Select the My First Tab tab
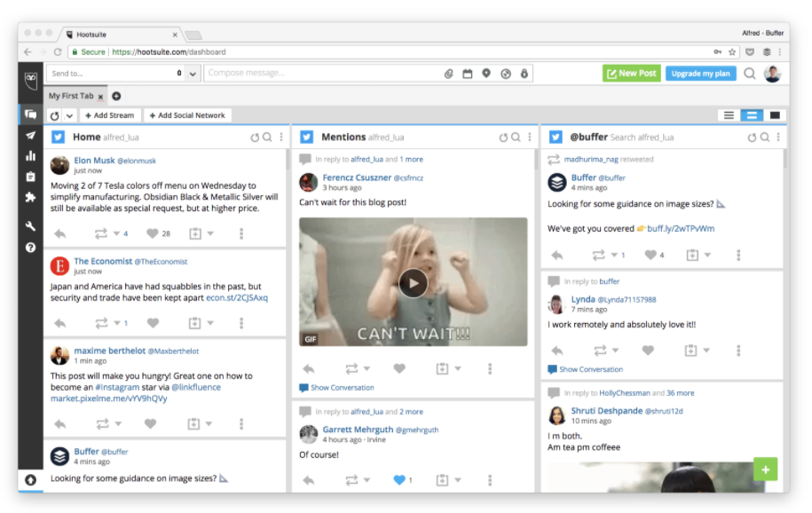This screenshot has height=513, width=812. click(x=71, y=96)
